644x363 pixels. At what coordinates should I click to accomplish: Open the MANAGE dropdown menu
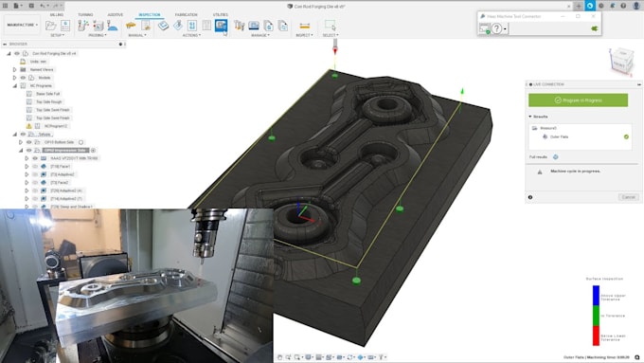tap(260, 35)
